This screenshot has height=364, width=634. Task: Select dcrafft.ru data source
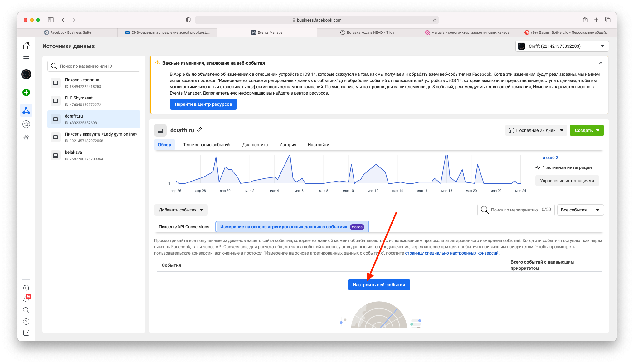(94, 119)
